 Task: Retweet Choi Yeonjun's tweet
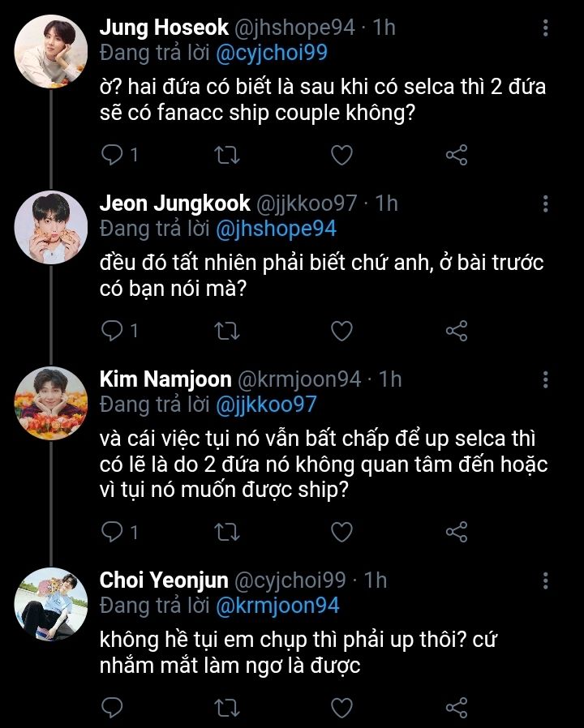click(x=227, y=706)
